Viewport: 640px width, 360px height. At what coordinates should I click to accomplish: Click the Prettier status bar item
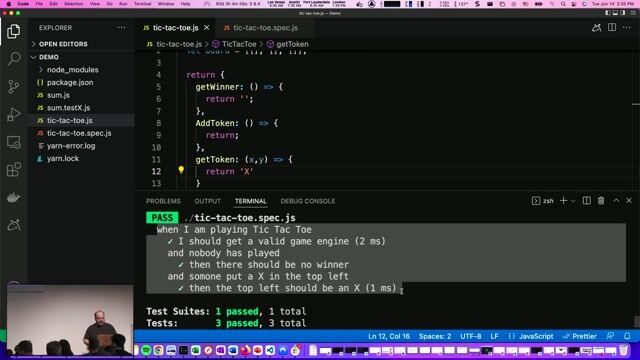(579, 336)
